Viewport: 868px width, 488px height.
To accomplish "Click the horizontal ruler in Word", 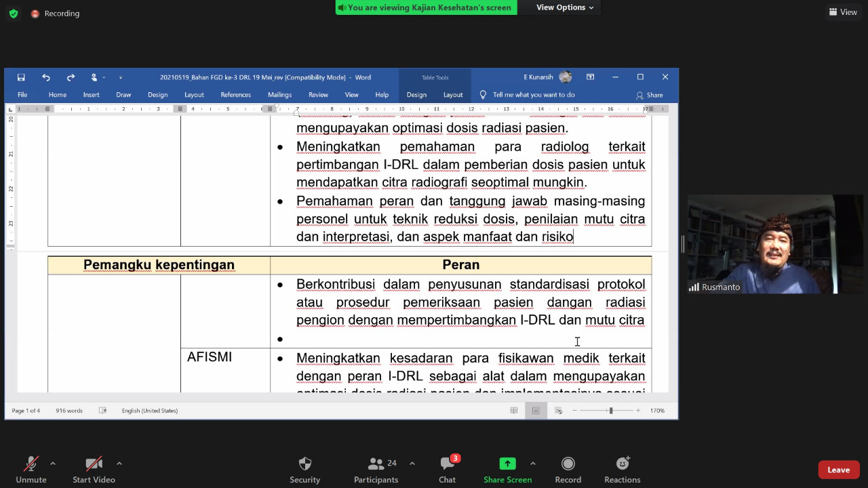I will [342, 109].
